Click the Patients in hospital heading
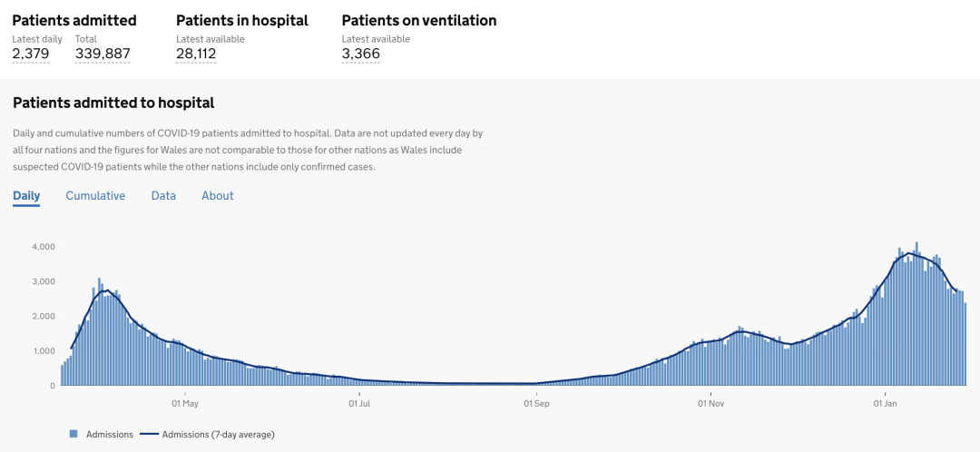980x452 pixels. [242, 21]
